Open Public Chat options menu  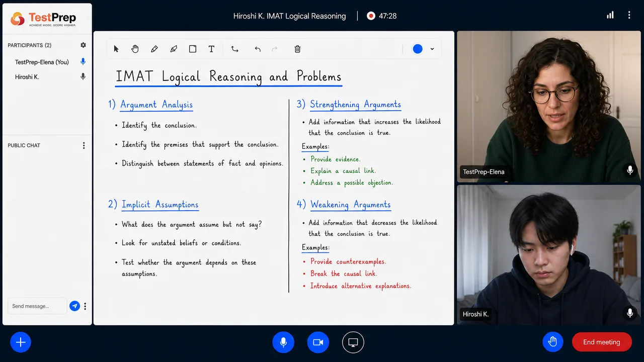pos(84,145)
